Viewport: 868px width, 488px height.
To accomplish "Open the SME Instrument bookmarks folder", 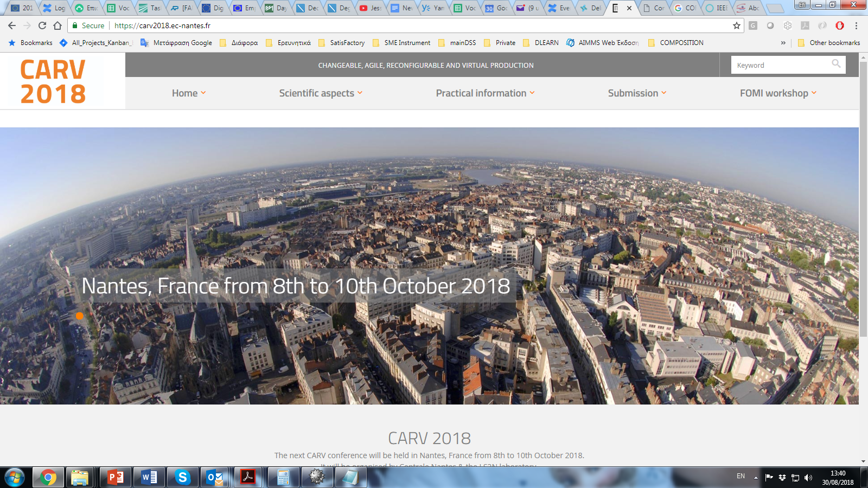I will [x=401, y=43].
